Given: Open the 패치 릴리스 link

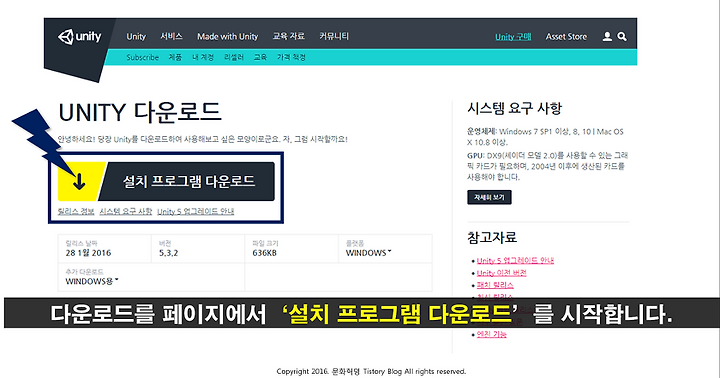Looking at the screenshot, I should [x=495, y=285].
